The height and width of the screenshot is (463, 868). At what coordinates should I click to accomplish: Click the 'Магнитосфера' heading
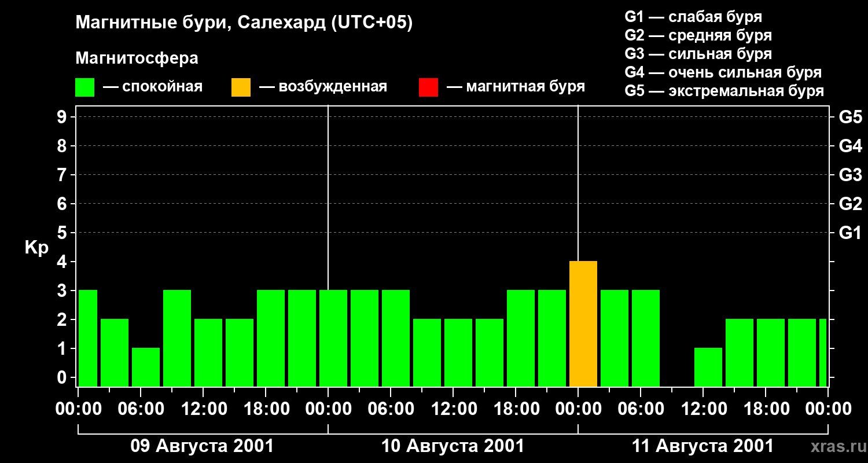point(137,58)
